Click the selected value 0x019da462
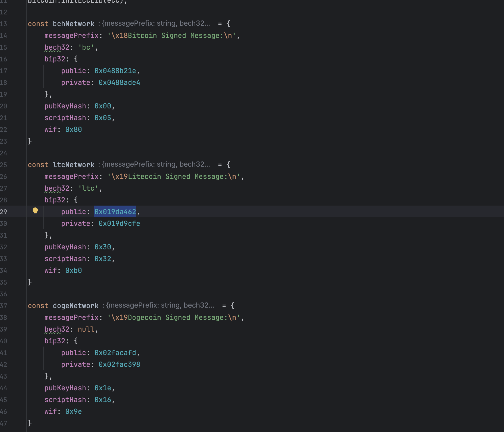The width and height of the screenshot is (504, 432). (115, 212)
